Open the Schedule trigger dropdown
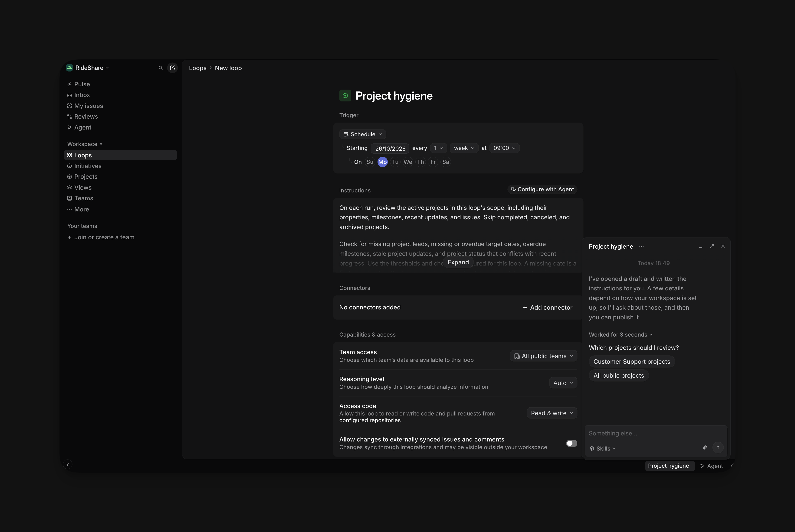 pyautogui.click(x=362, y=134)
